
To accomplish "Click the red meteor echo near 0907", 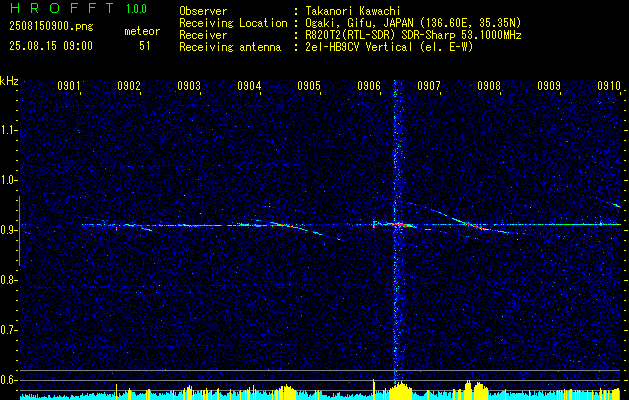I will click(x=475, y=226).
